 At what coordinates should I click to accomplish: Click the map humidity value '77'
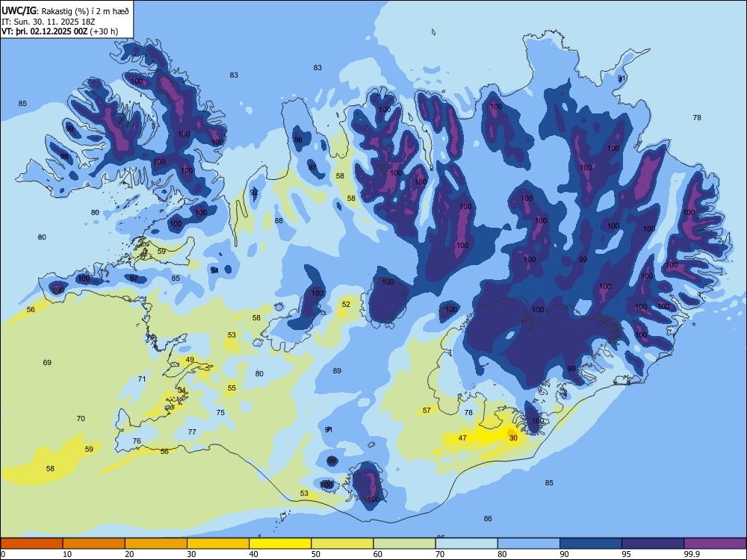[192, 432]
